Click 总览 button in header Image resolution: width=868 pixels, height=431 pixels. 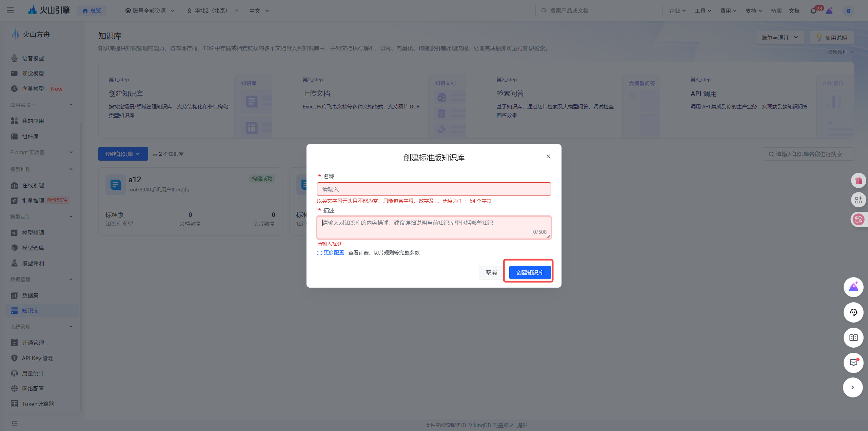(92, 11)
